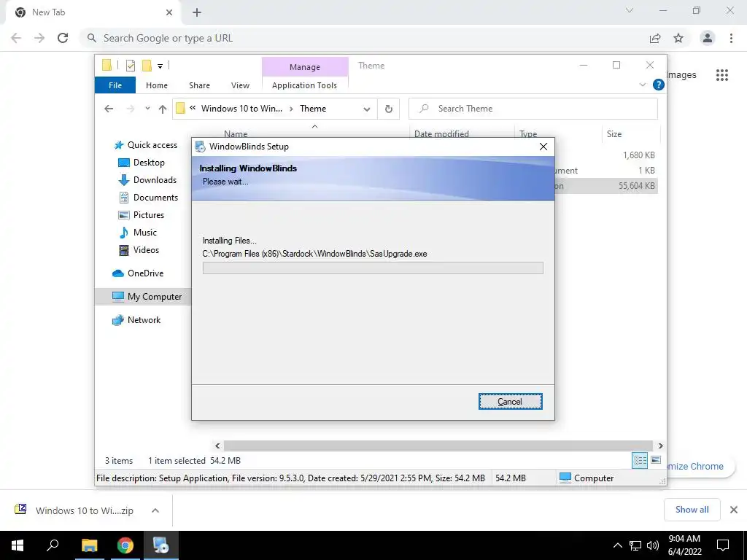Click the 1,680 KB file size cell
The image size is (747, 560).
(x=638, y=155)
